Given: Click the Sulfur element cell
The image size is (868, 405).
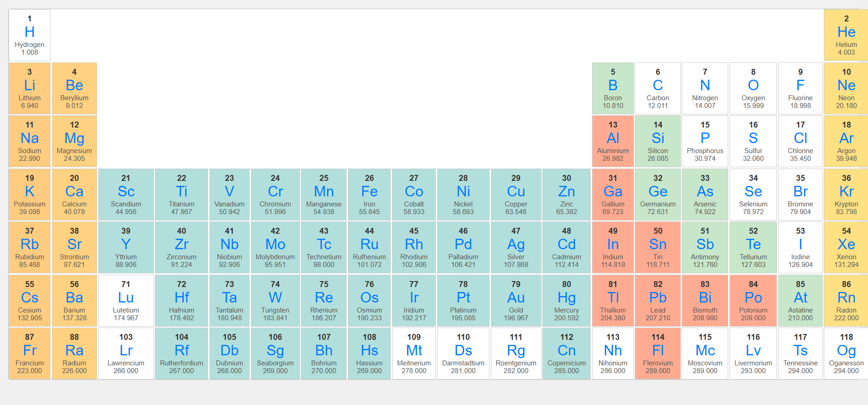Looking at the screenshot, I should tap(753, 141).
